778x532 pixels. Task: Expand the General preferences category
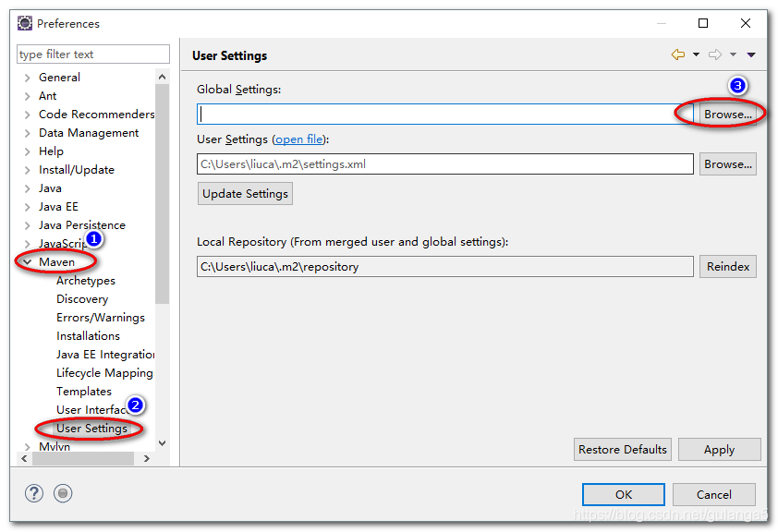pyautogui.click(x=28, y=78)
